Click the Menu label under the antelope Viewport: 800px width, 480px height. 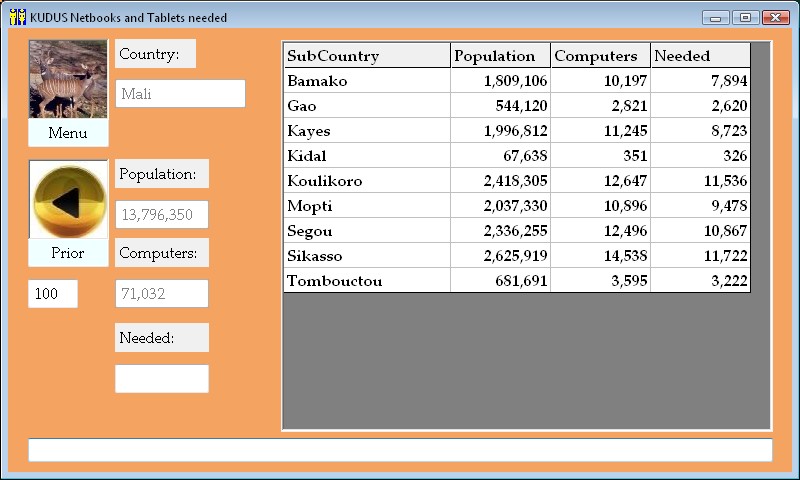pos(68,133)
